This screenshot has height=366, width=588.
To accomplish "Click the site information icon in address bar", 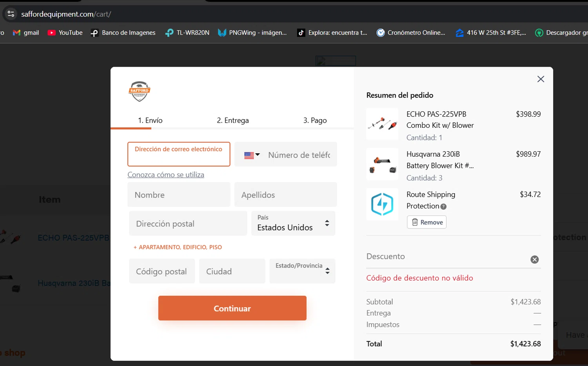I will click(x=11, y=14).
